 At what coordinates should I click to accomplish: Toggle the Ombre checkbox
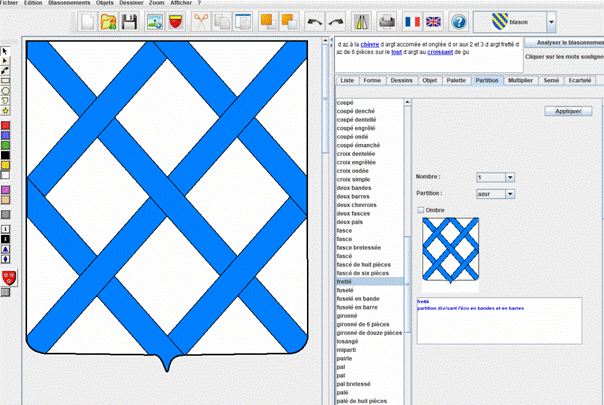(x=421, y=209)
